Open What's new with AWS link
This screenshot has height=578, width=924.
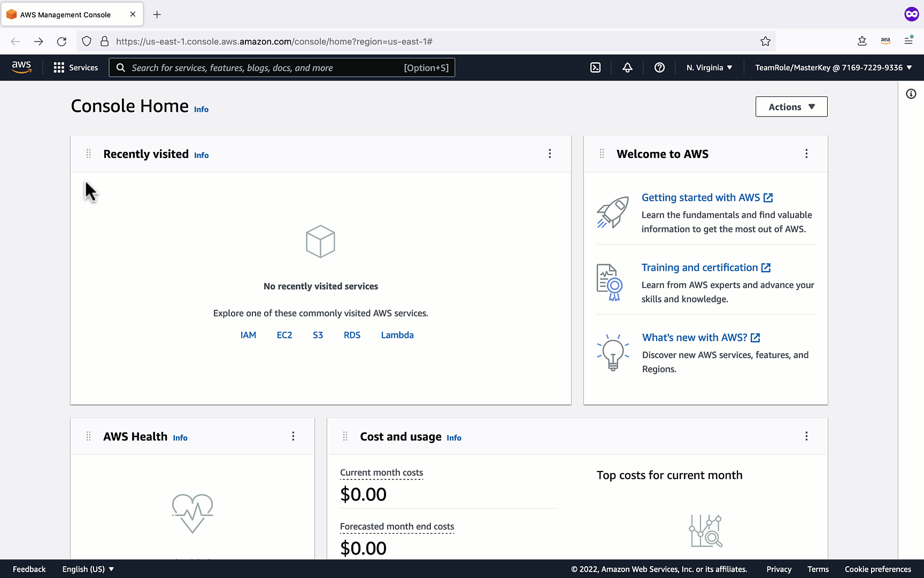tap(701, 338)
